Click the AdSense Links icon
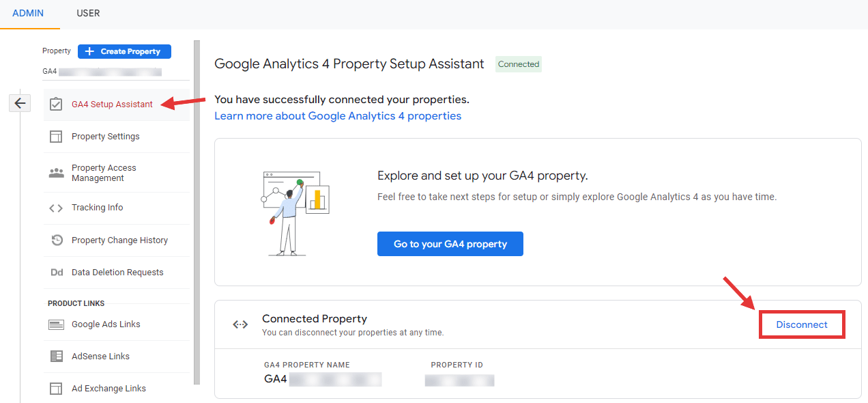This screenshot has height=403, width=868. point(57,357)
